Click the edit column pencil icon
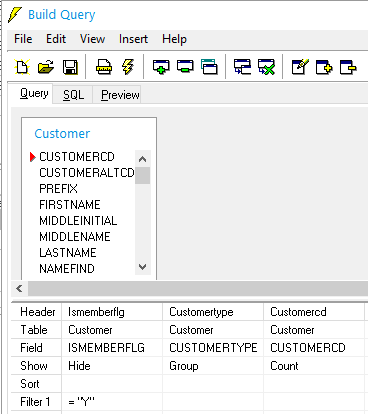 [x=300, y=67]
